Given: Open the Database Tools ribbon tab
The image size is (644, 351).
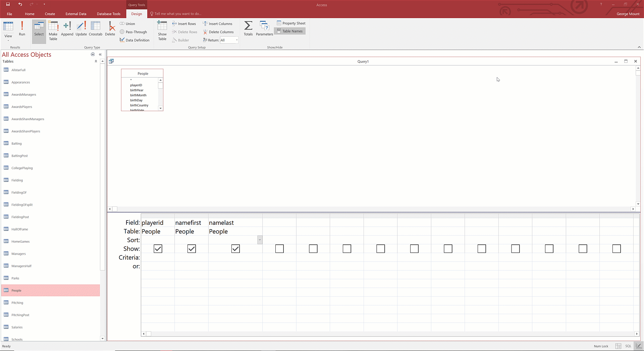Looking at the screenshot, I should pos(108,14).
